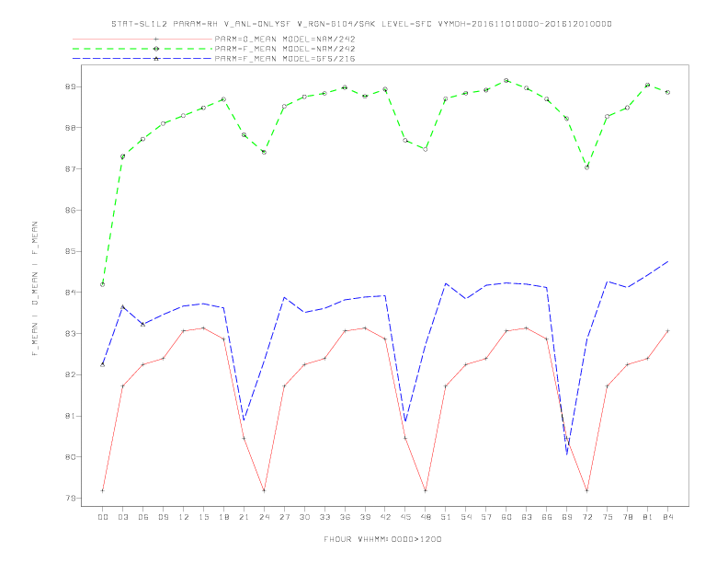Click y-axis tick label 82
This screenshot has height=563, width=728.
click(x=72, y=374)
